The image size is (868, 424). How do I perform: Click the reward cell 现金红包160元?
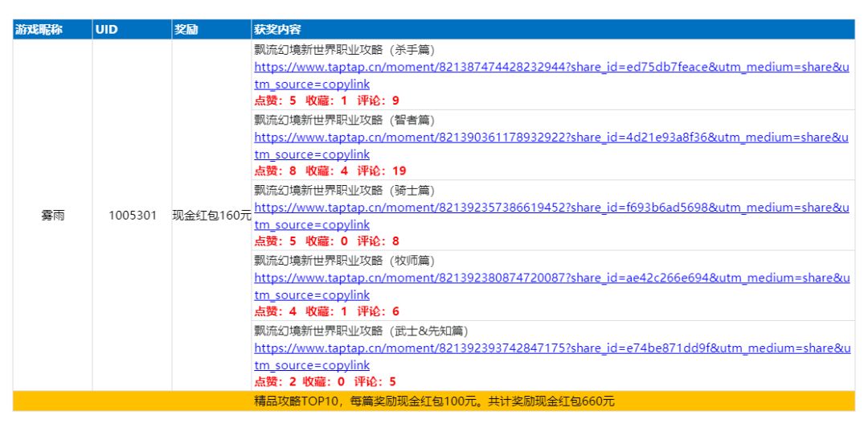click(211, 216)
